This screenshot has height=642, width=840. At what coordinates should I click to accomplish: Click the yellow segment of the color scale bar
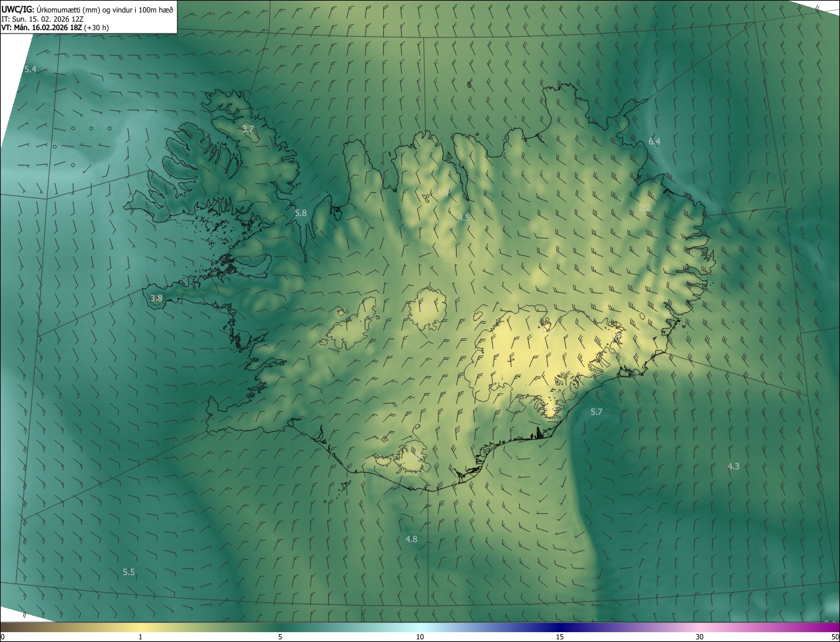[140, 628]
